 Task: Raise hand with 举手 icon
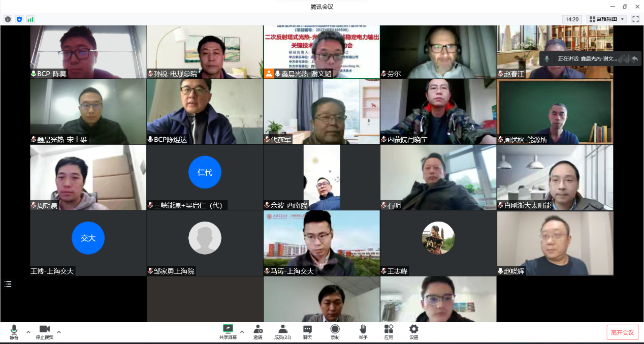click(x=363, y=332)
